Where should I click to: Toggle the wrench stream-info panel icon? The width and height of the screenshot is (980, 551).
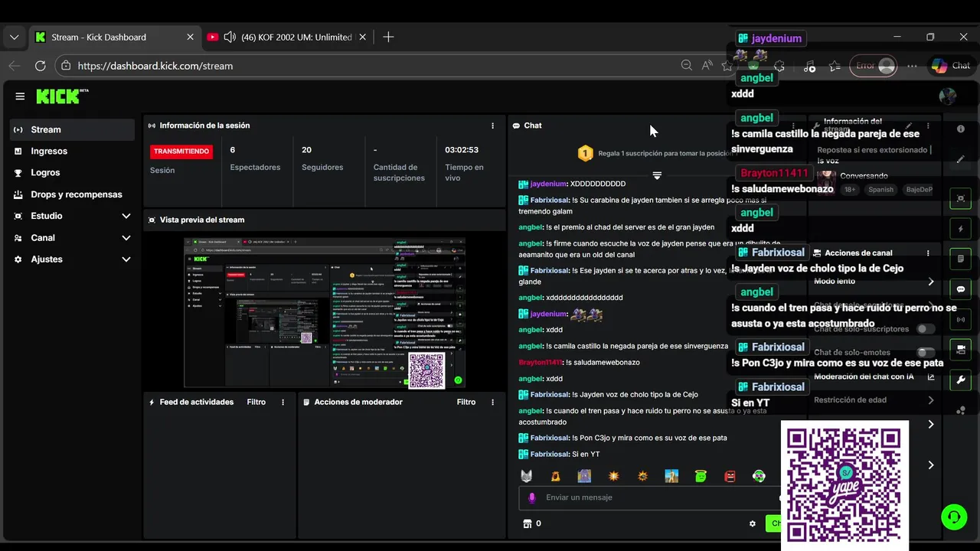(961, 380)
